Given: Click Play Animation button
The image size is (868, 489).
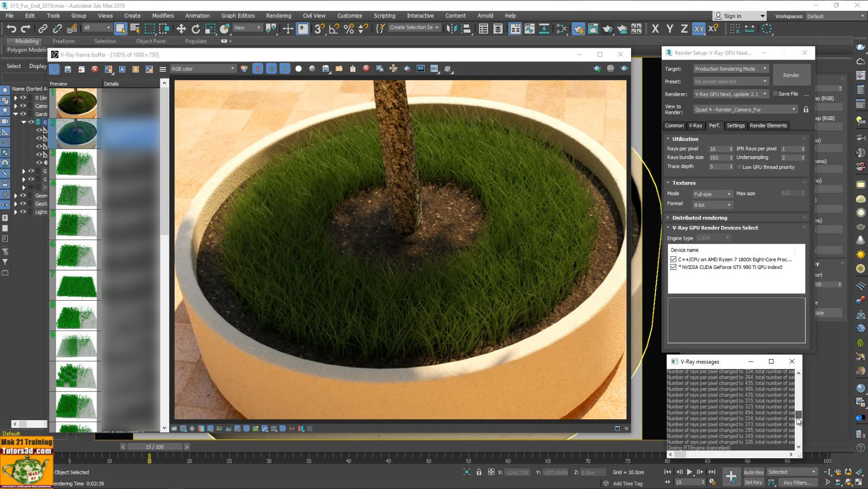Looking at the screenshot, I should [690, 472].
